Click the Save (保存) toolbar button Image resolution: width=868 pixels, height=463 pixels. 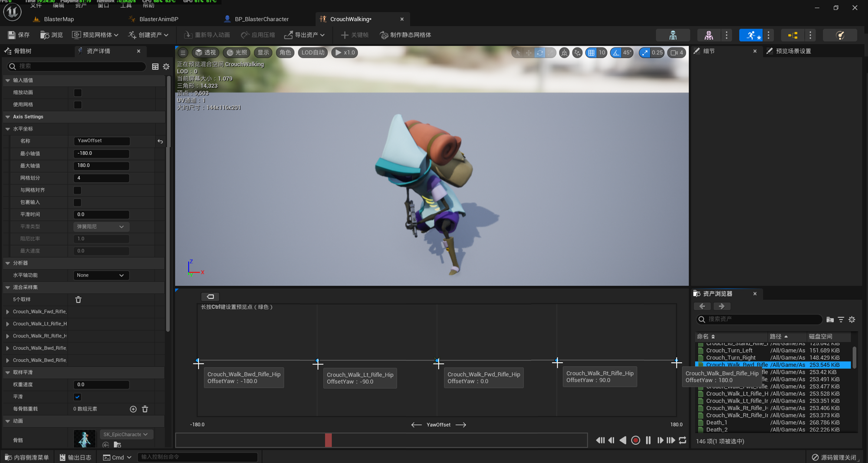19,35
